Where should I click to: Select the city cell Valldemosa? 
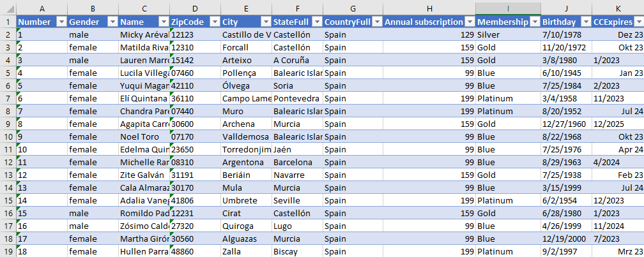pyautogui.click(x=246, y=136)
